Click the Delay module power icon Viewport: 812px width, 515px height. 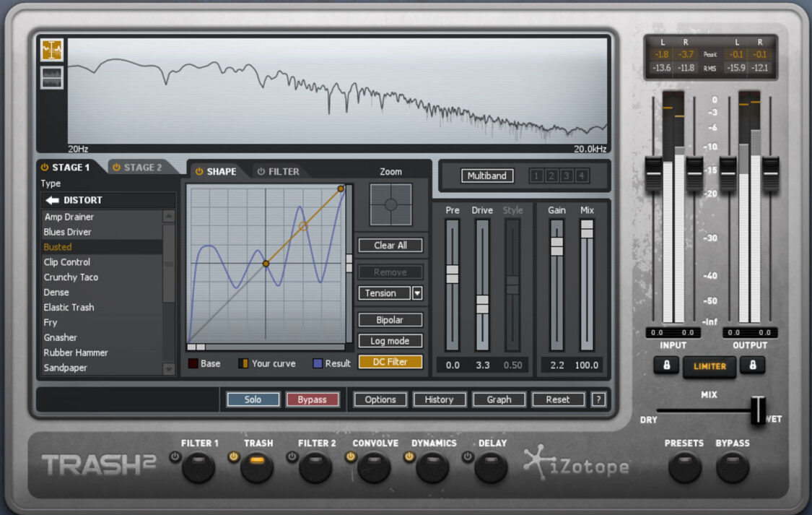(468, 456)
